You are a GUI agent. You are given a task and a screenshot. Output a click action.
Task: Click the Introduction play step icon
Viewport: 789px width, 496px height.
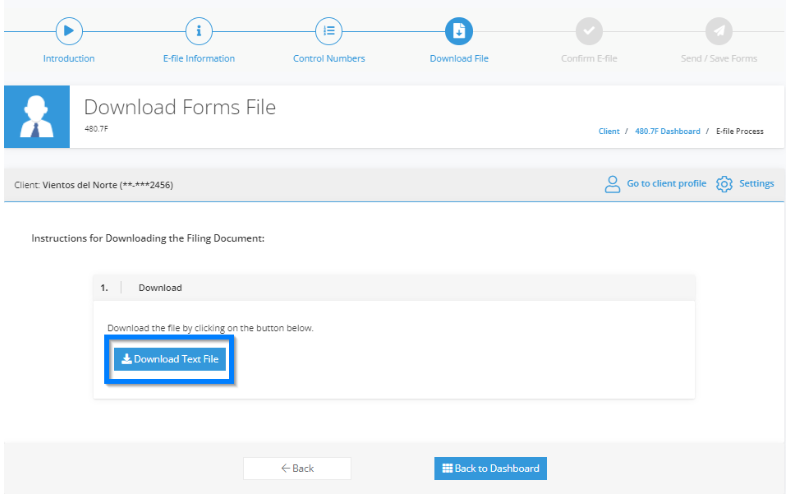69,31
